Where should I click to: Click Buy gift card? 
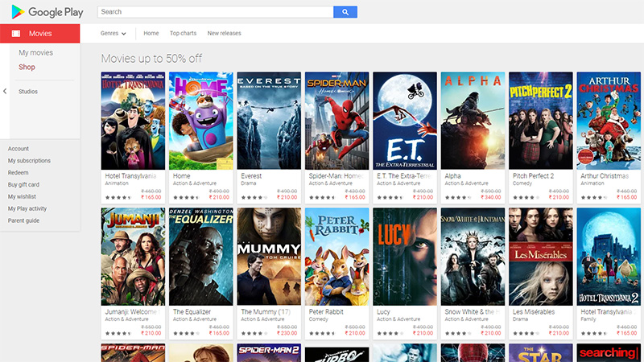click(23, 185)
